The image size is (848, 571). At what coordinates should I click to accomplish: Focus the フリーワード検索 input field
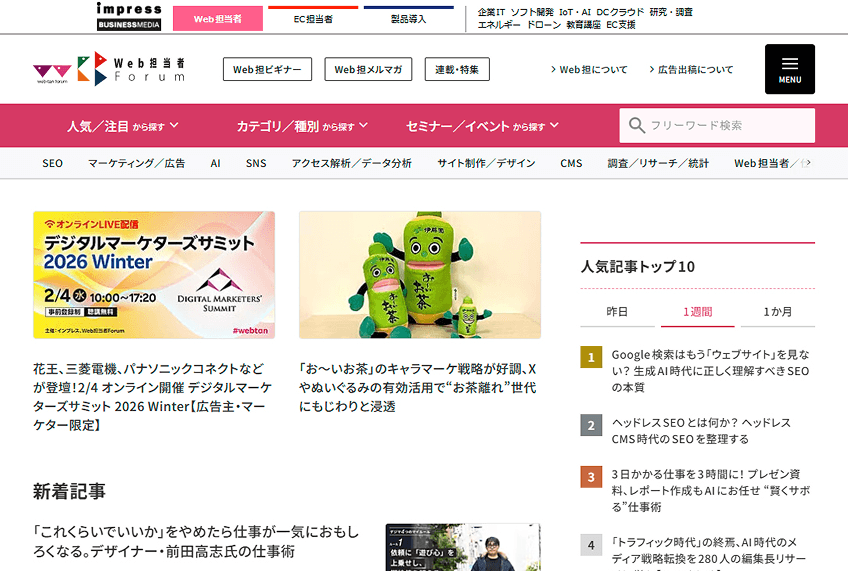(717, 125)
